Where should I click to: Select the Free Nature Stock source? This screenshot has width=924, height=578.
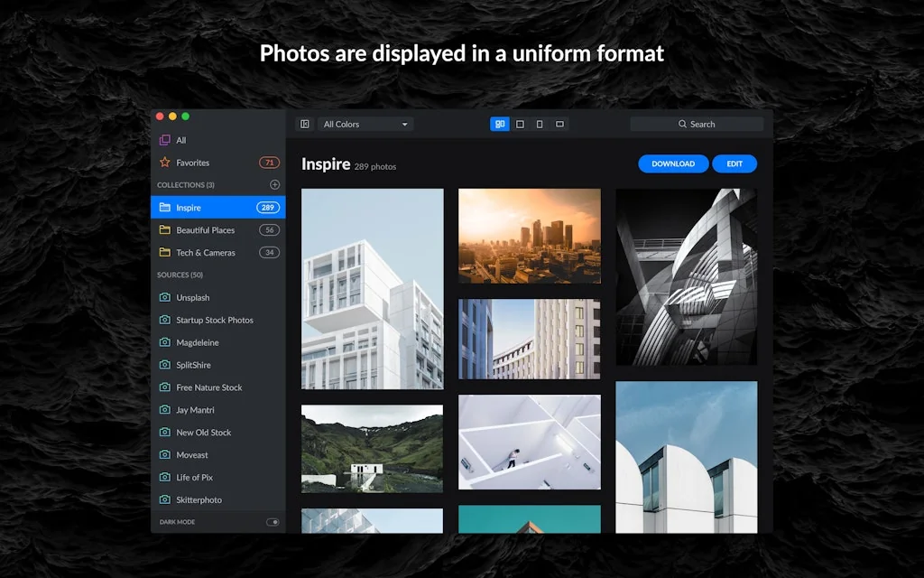pyautogui.click(x=208, y=387)
